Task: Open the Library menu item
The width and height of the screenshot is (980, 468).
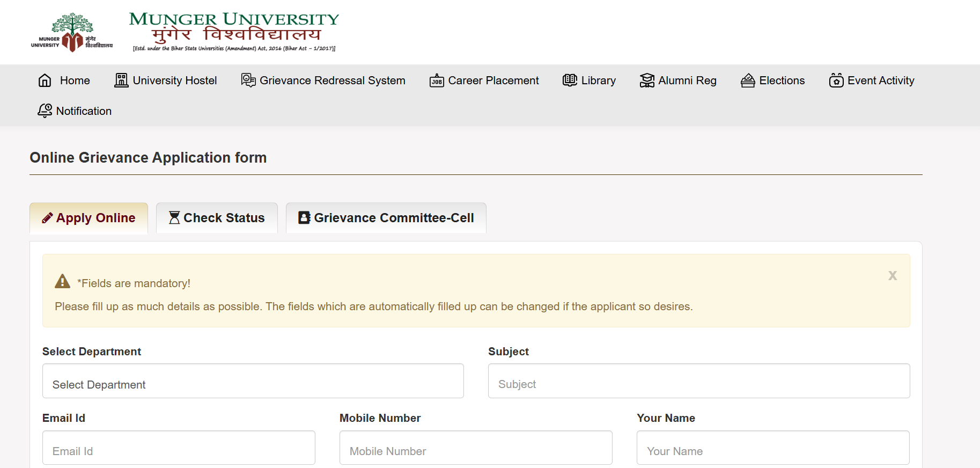Action: 589,81
